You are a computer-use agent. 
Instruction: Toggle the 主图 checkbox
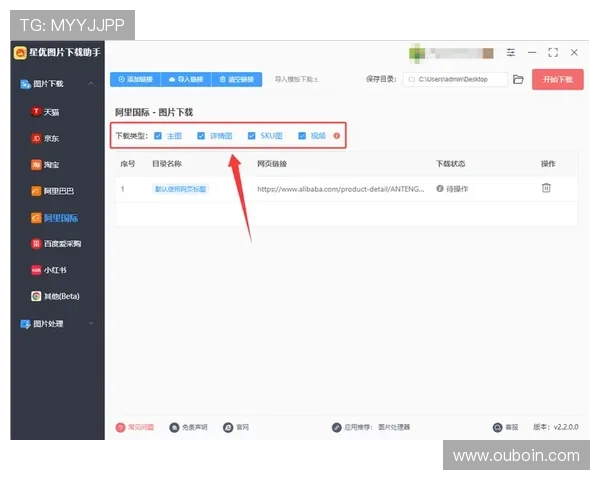158,136
